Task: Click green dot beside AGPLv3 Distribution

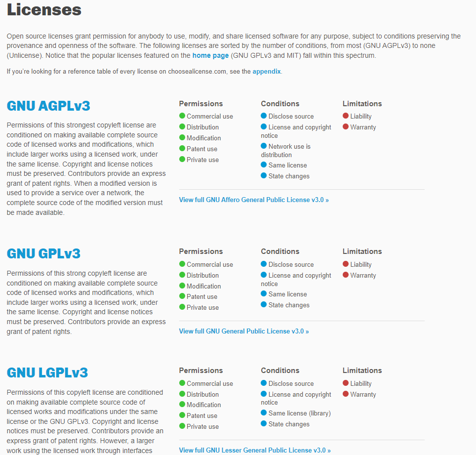Action: 182,126
